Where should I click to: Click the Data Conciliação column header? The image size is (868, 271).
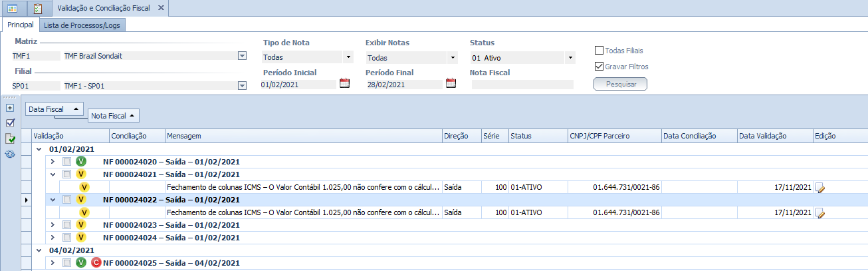click(x=699, y=136)
